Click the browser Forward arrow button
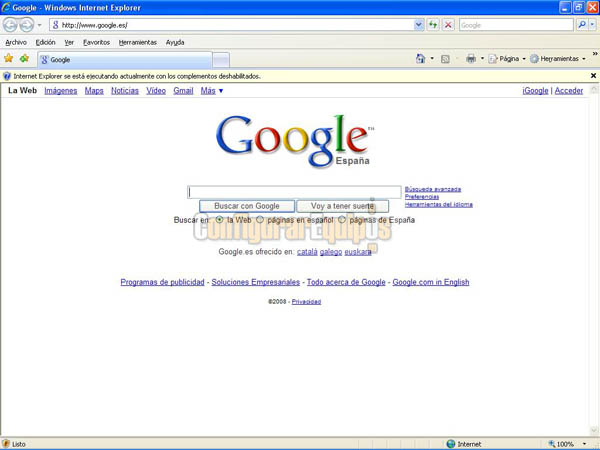 (x=26, y=25)
